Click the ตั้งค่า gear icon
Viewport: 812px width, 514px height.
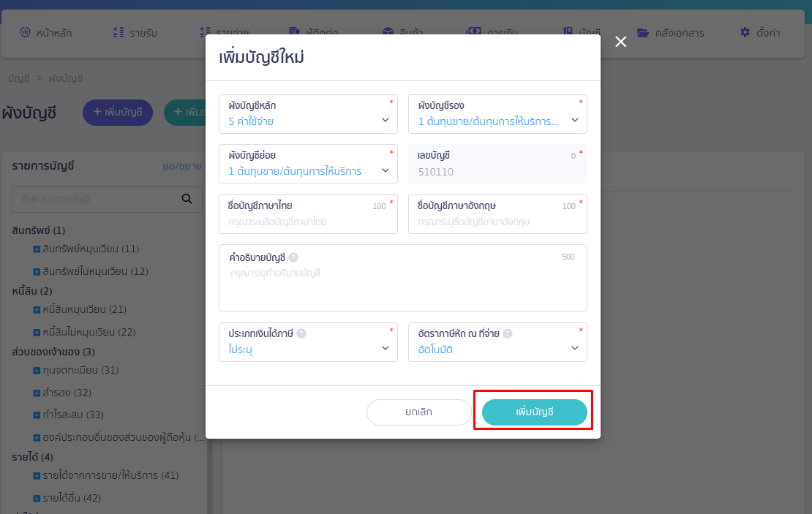point(745,32)
